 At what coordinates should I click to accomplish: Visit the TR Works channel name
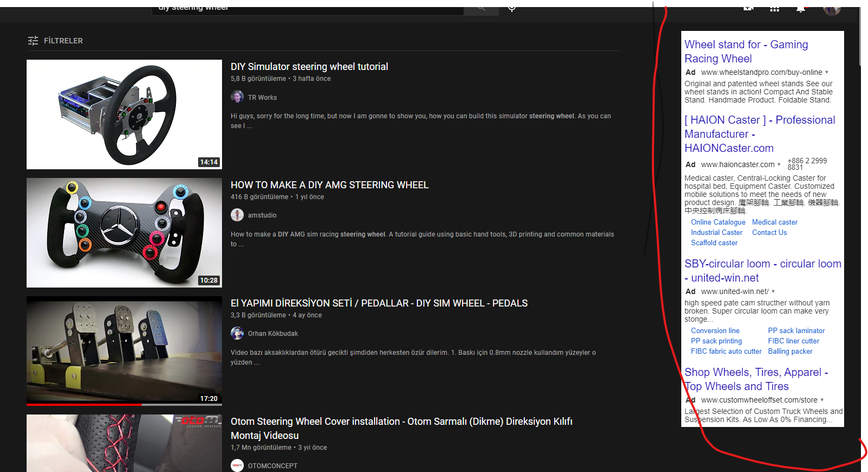point(262,98)
